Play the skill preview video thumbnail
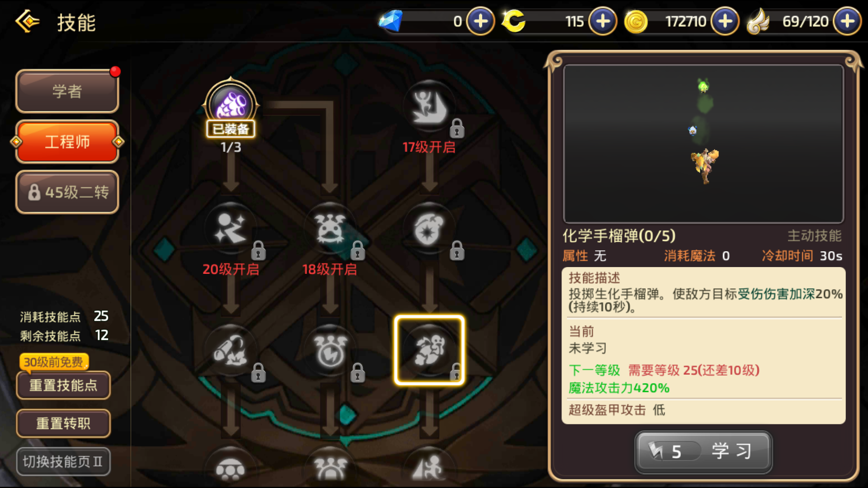Image resolution: width=868 pixels, height=488 pixels. click(703, 144)
